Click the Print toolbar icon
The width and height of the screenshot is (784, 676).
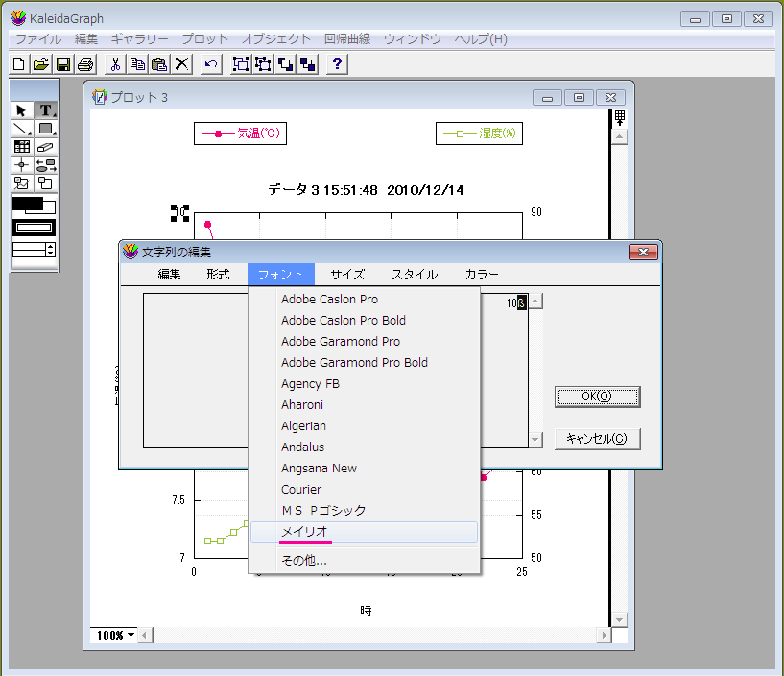pos(85,64)
